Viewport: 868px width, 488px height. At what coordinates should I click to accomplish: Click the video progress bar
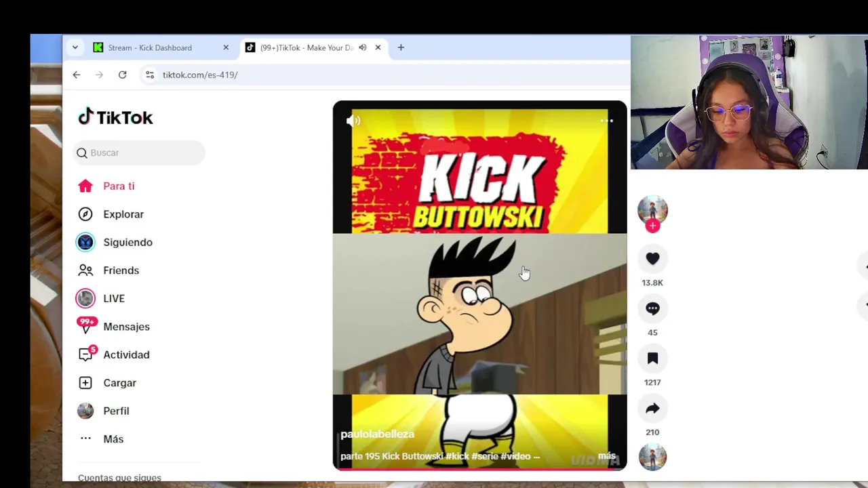479,468
